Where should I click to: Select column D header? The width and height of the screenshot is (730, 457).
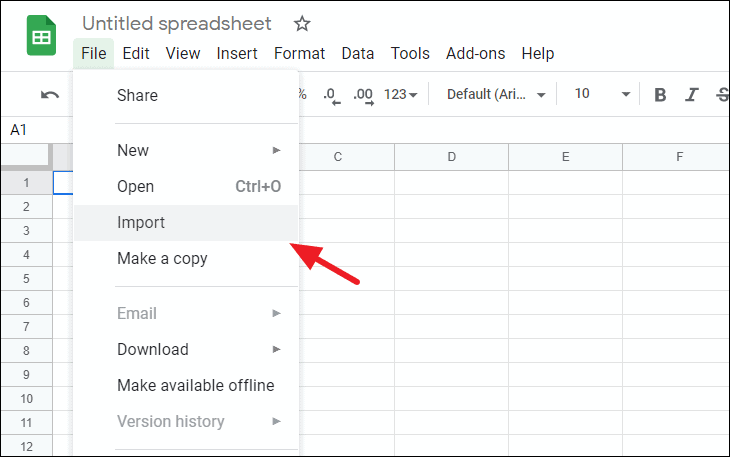(x=451, y=156)
